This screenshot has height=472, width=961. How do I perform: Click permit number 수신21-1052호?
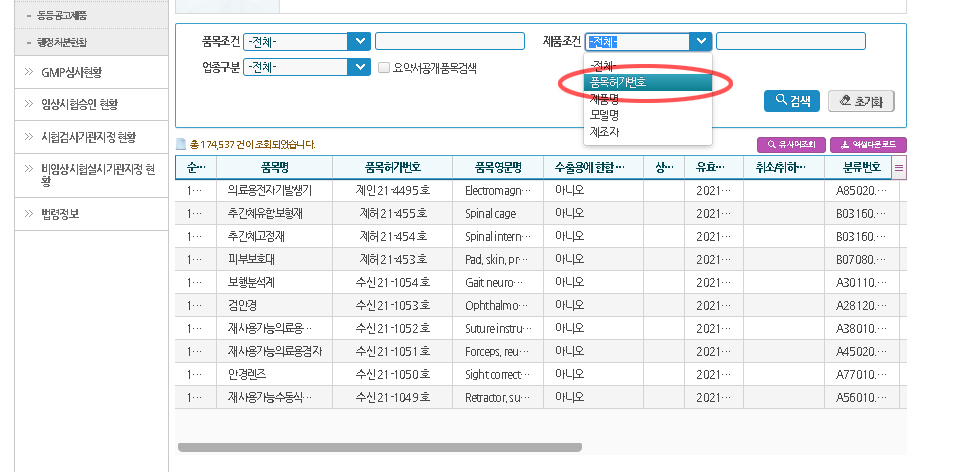click(x=393, y=329)
